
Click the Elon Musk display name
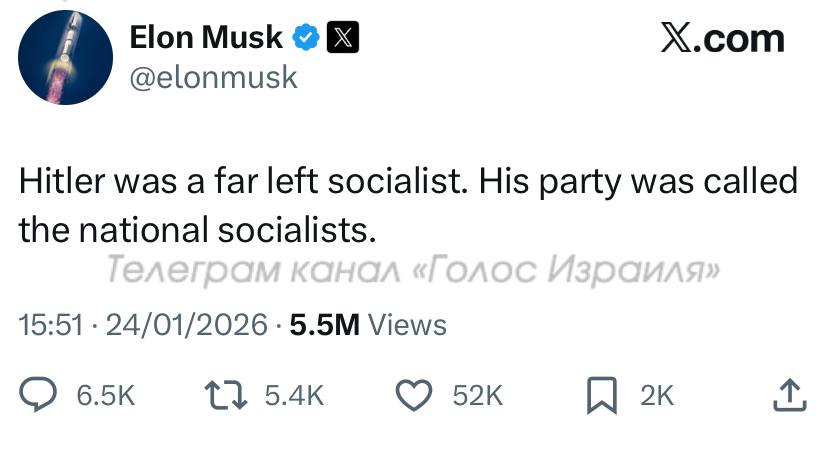206,38
